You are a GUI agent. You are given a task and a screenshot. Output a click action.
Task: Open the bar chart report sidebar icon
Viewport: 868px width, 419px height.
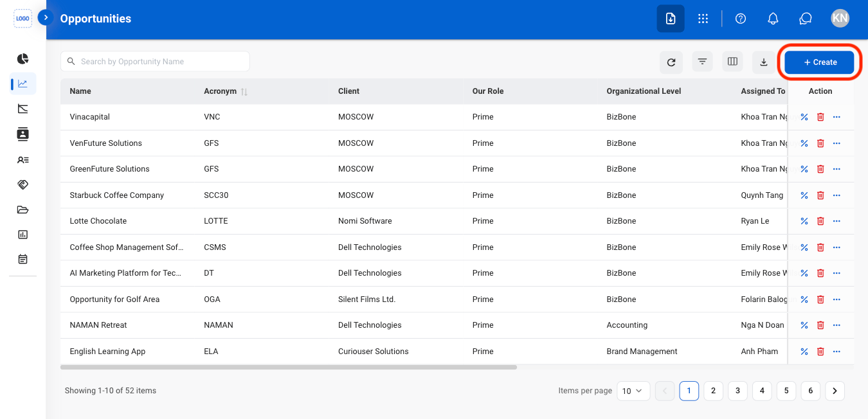[23, 235]
